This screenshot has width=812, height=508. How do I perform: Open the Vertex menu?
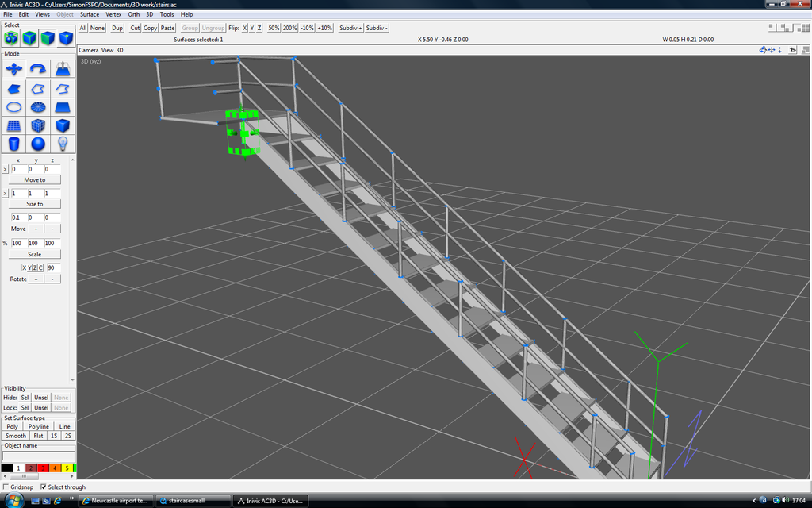pyautogui.click(x=113, y=14)
